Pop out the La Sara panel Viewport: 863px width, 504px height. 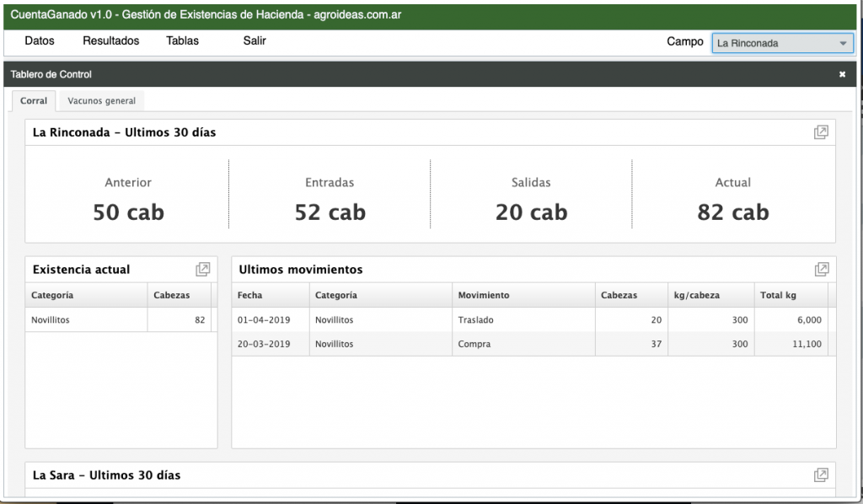pos(821,475)
